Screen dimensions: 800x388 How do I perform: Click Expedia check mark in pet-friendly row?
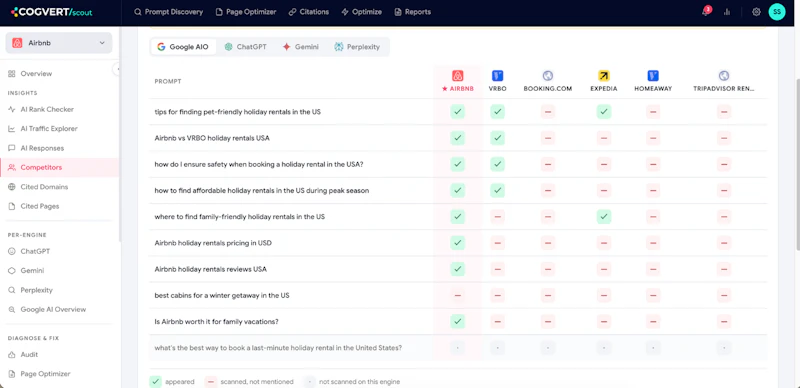(604, 112)
